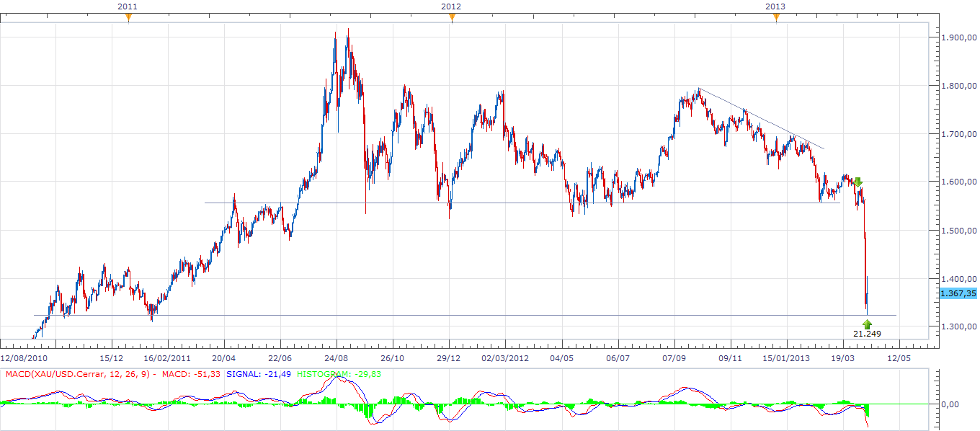This screenshot has width=980, height=431.
Task: Click the red MACD: -51,33 value label
Action: coord(192,374)
